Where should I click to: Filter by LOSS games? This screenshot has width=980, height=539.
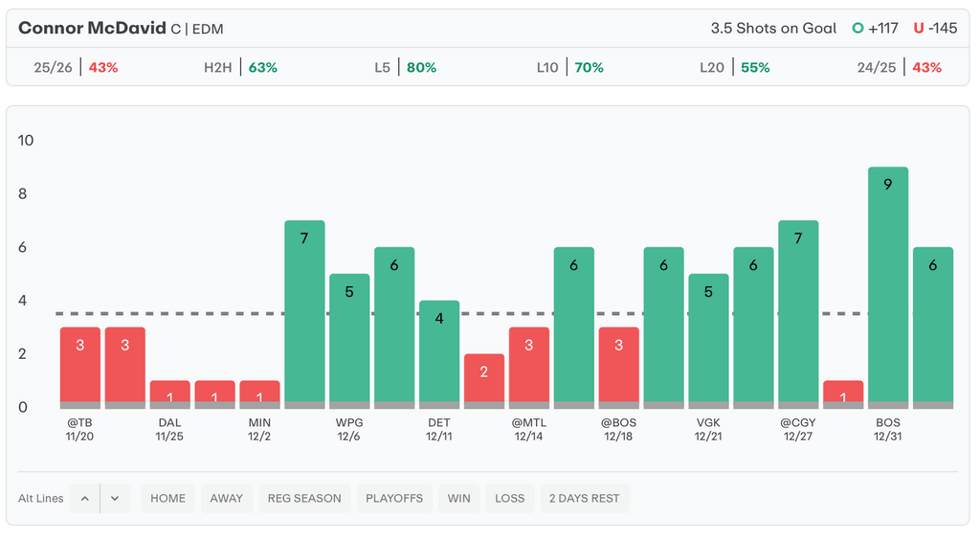(510, 498)
